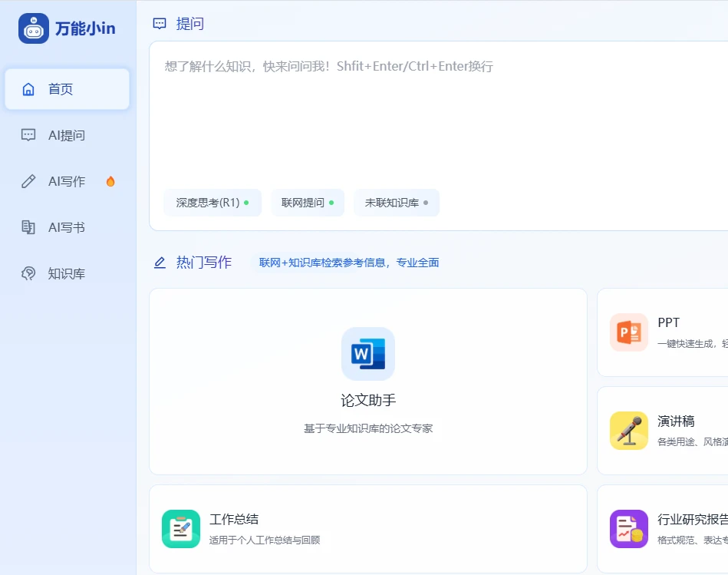Click the 演讲稿 microphone icon
The image size is (728, 575).
[x=628, y=430]
